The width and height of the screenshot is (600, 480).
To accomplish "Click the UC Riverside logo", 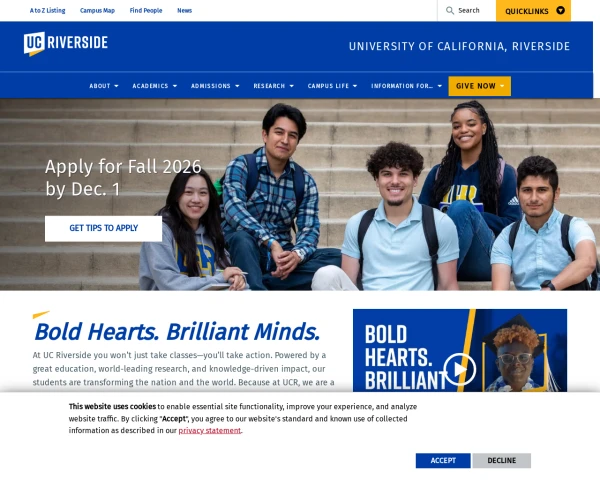I will click(66, 43).
